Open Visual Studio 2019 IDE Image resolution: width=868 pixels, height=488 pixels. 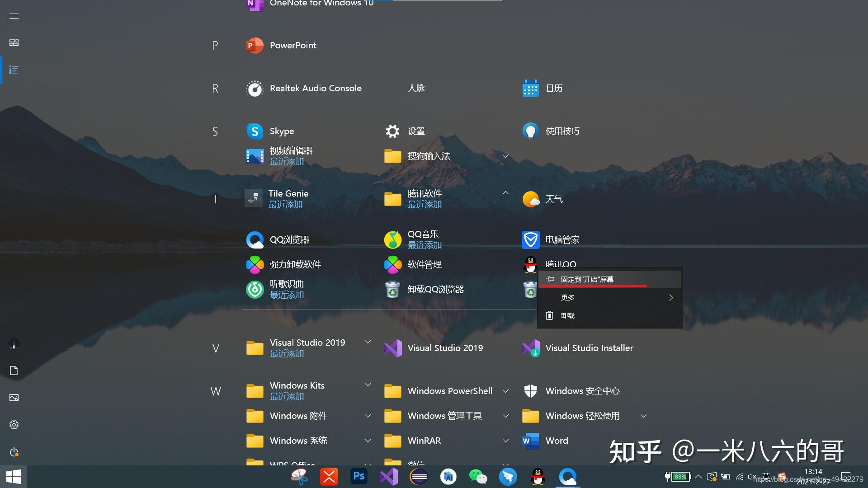[445, 347]
